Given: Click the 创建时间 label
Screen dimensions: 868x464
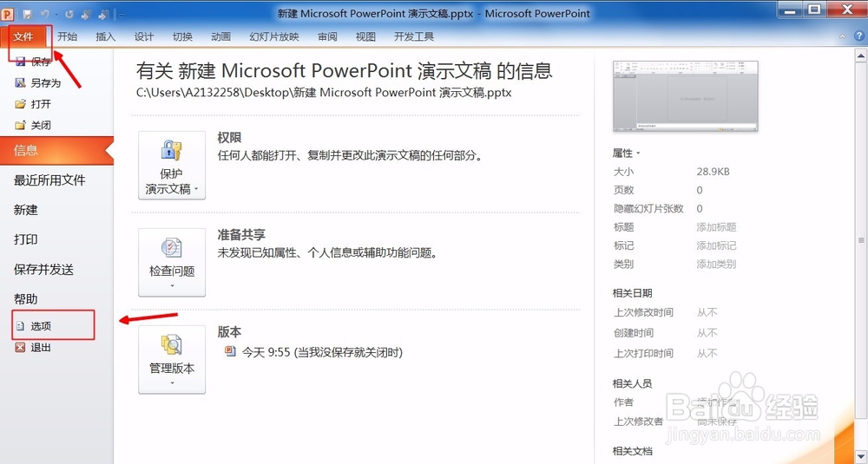Looking at the screenshot, I should [634, 333].
